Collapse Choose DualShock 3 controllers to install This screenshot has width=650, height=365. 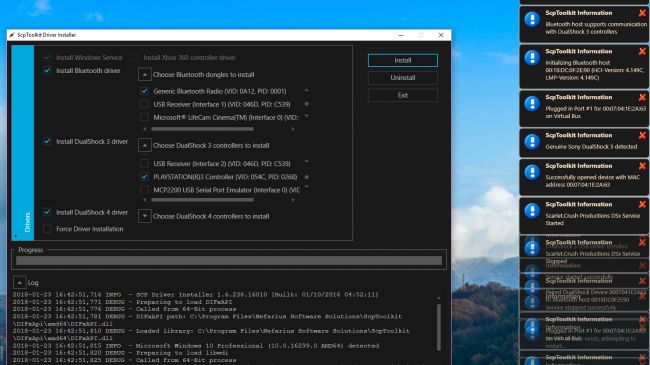(145, 146)
